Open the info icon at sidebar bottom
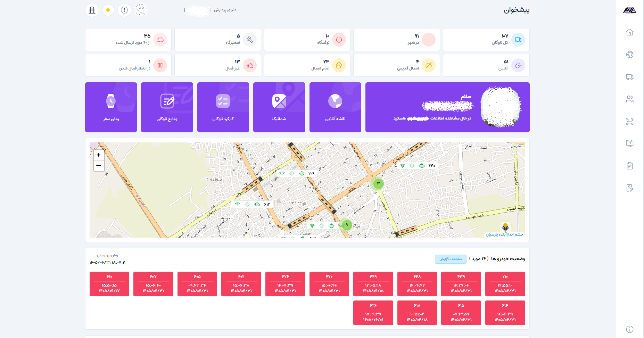 [x=629, y=329]
